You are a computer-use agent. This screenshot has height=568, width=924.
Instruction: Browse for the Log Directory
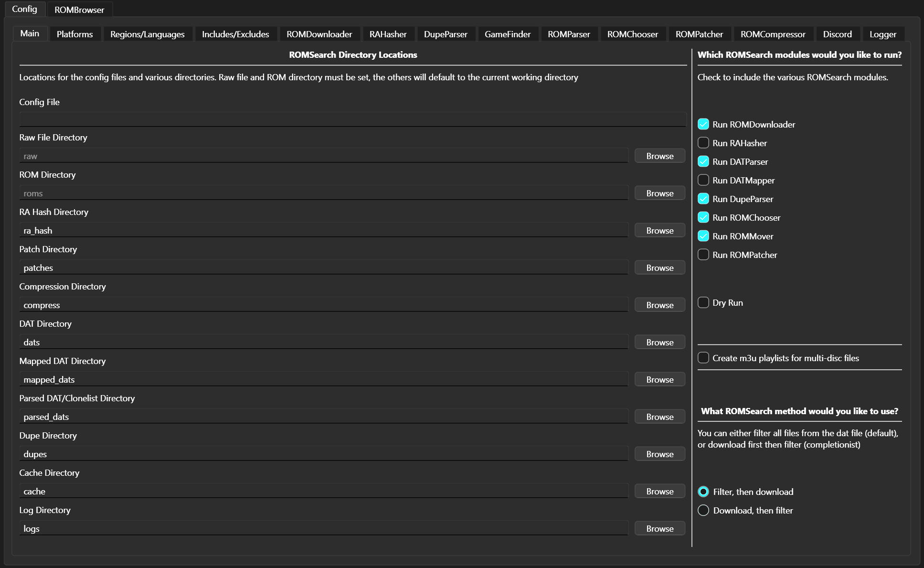[x=660, y=528]
